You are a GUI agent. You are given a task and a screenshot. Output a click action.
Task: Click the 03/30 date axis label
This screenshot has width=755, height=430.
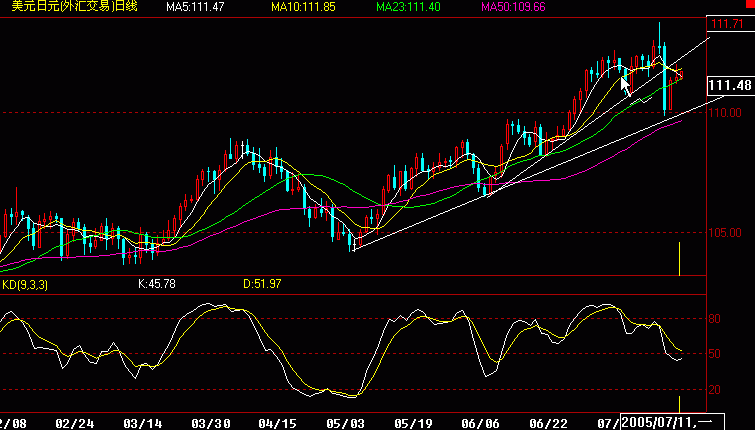[211, 424]
